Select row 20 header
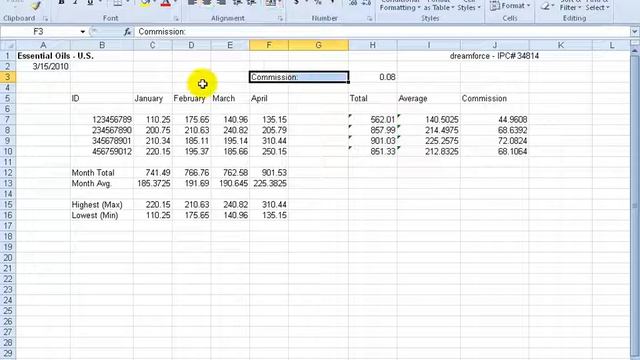Image resolution: width=640 pixels, height=360 pixels. pyautogui.click(x=8, y=258)
